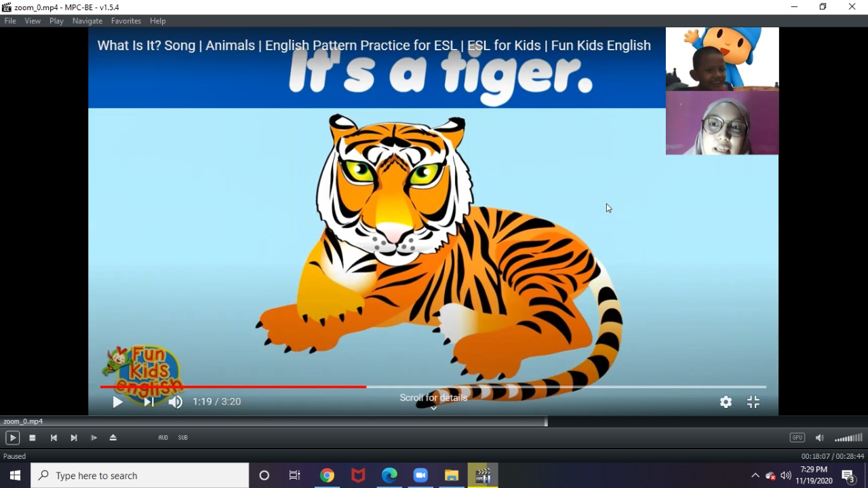The image size is (868, 488).
Task: Activate the Frame Step icon
Action: tap(94, 438)
